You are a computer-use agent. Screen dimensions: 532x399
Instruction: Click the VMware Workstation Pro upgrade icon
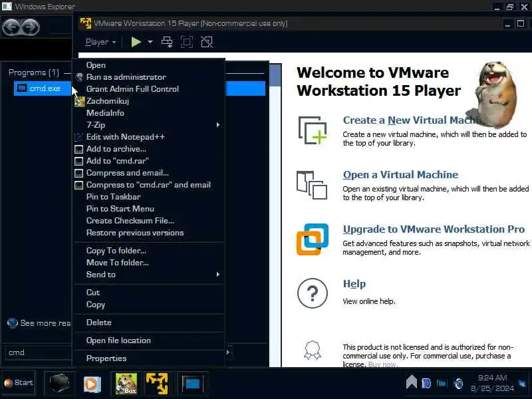click(x=313, y=239)
